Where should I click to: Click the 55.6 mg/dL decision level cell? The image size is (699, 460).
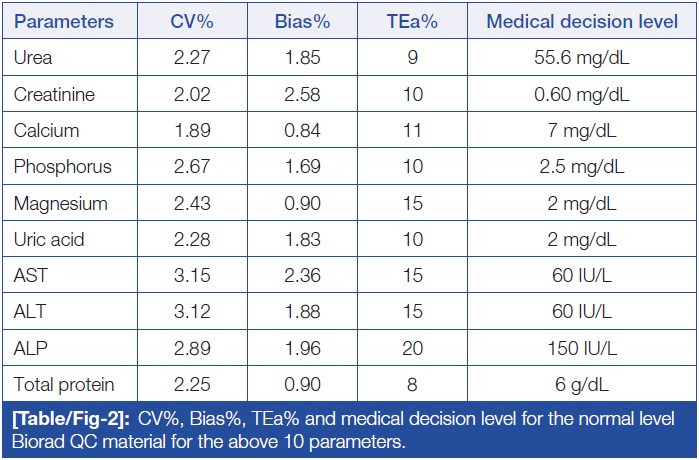[x=582, y=58]
